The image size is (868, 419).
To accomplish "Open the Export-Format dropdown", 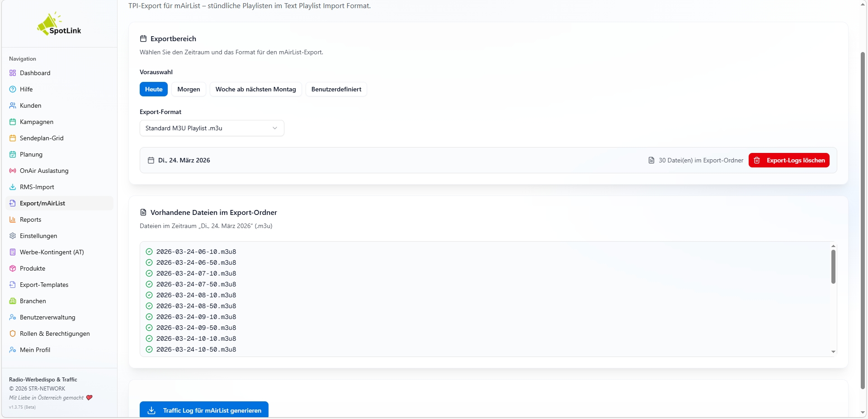I will (212, 128).
